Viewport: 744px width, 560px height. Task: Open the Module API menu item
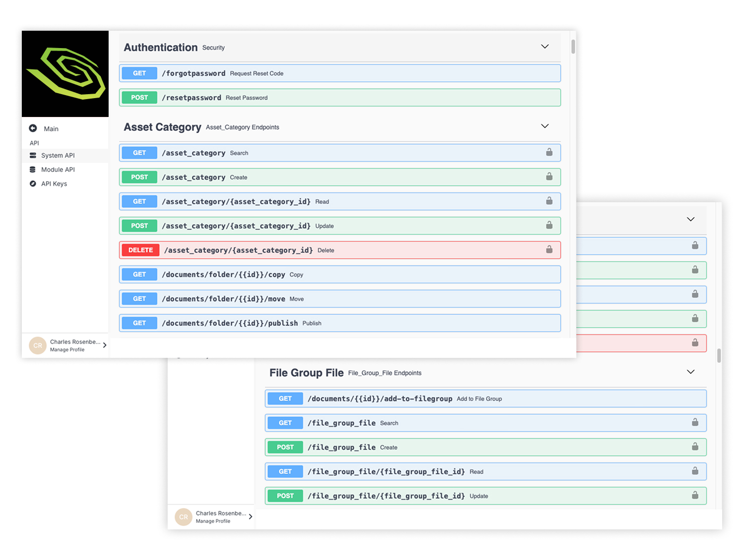point(58,169)
